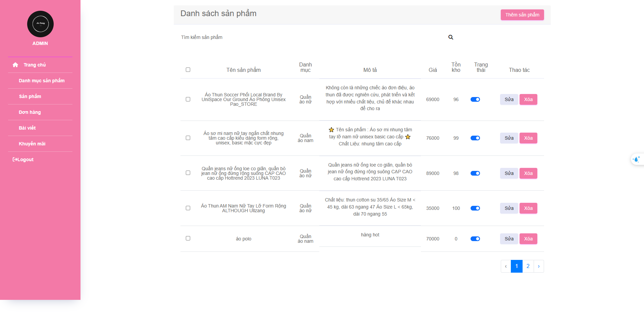Click Xóa for áo polo product
The width and height of the screenshot is (644, 320).
528,239
